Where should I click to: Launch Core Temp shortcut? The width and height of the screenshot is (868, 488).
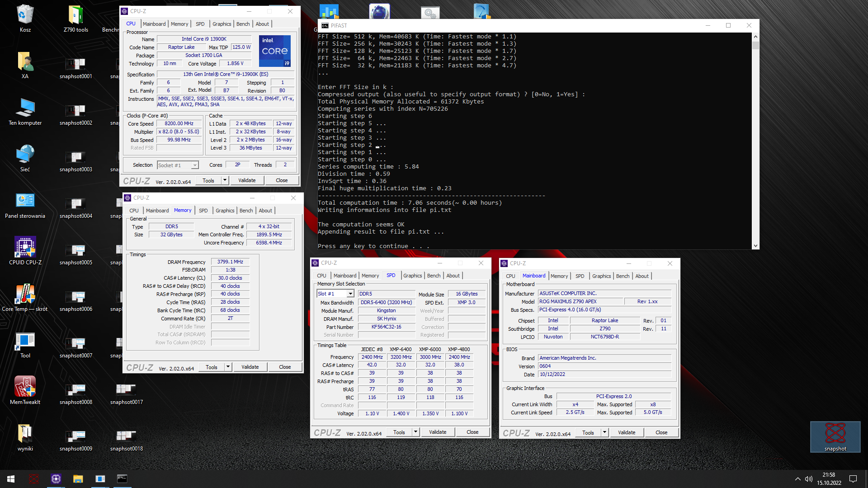[25, 298]
